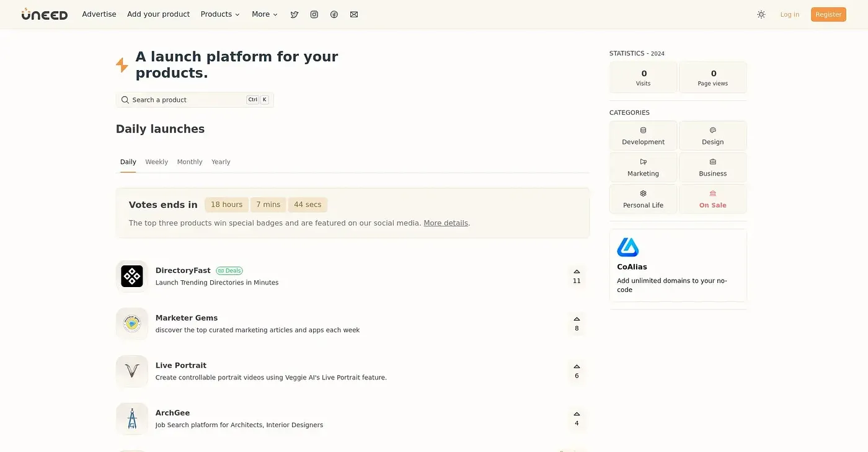Open the Live Portrait product title
Viewport: 868px width, 452px height.
(x=181, y=365)
